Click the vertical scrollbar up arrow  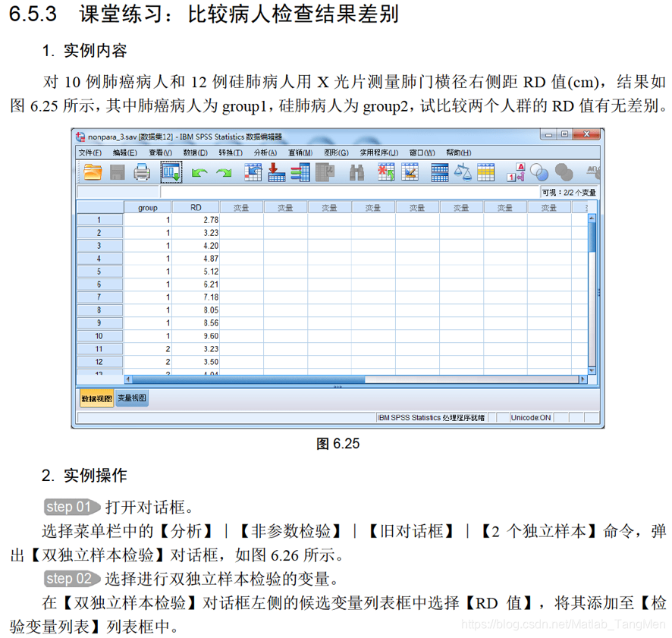click(x=592, y=218)
